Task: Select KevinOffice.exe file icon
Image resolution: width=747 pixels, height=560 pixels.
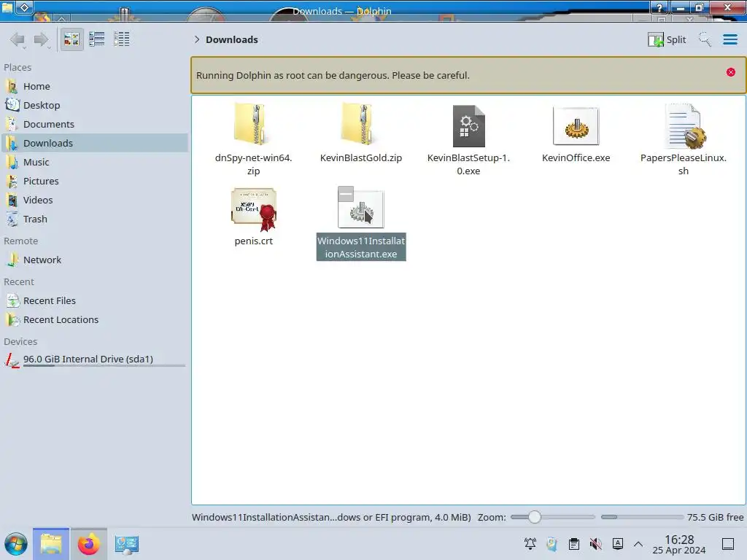Action: 576,126
